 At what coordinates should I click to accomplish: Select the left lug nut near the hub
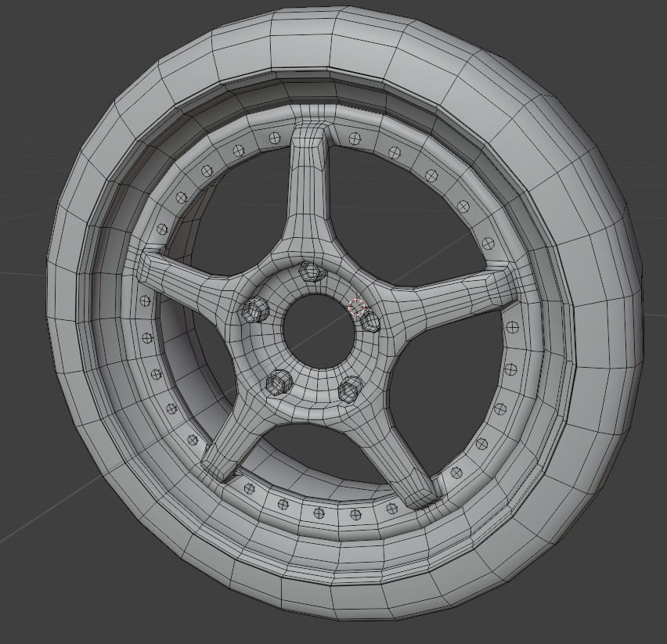click(x=256, y=311)
